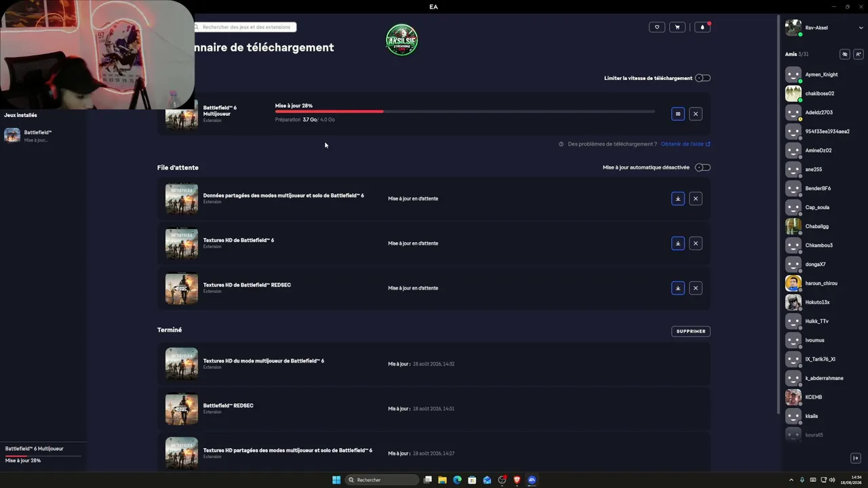This screenshot has height=488, width=868.
Task: Open the wishlist heart icon
Action: 656,27
